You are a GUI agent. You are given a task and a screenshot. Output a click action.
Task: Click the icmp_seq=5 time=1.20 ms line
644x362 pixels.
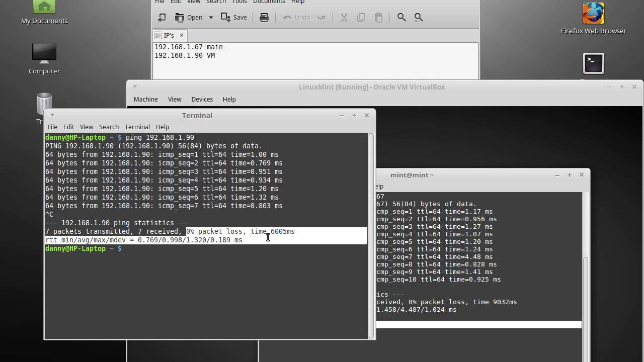[162, 189]
